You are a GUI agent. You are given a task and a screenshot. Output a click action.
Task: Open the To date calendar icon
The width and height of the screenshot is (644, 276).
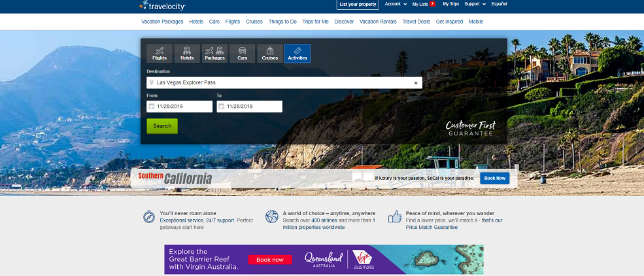[x=222, y=107]
